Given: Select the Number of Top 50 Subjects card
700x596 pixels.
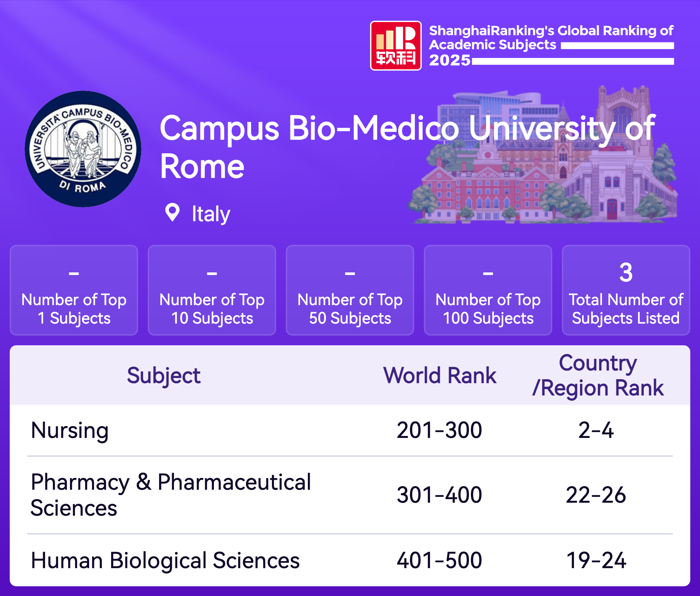Looking at the screenshot, I should [x=350, y=290].
